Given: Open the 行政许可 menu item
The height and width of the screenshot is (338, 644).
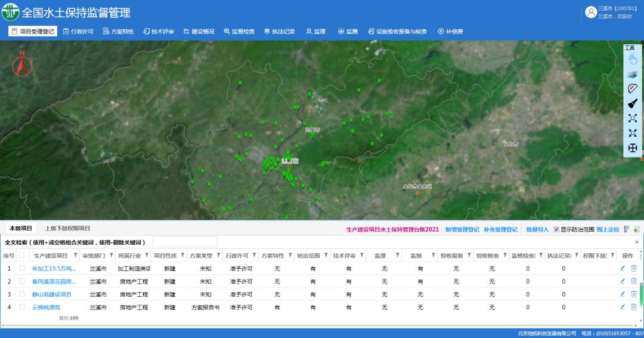Looking at the screenshot, I should click(78, 31).
